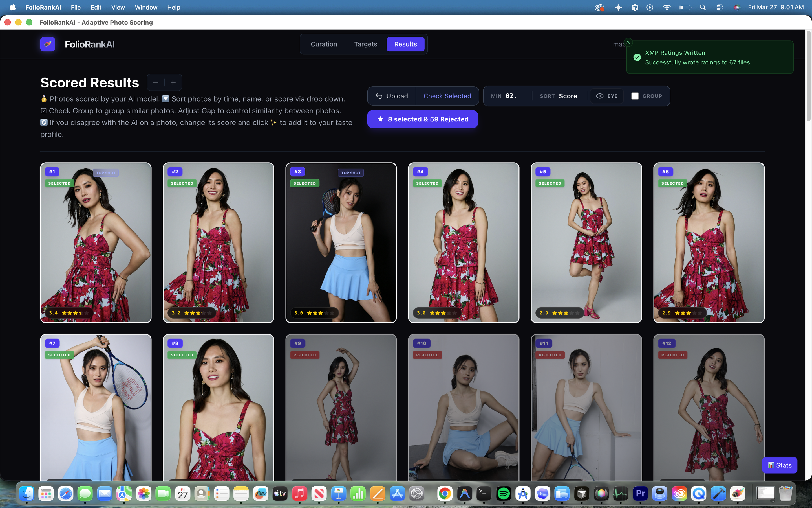Click the FolioRankAI logo icon

tap(48, 44)
